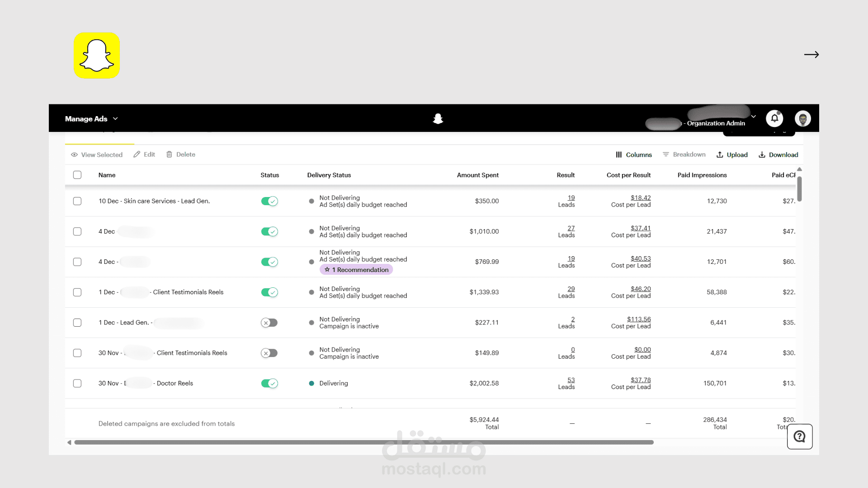This screenshot has width=868, height=488.
Task: Click the Delete trash icon
Action: click(169, 155)
